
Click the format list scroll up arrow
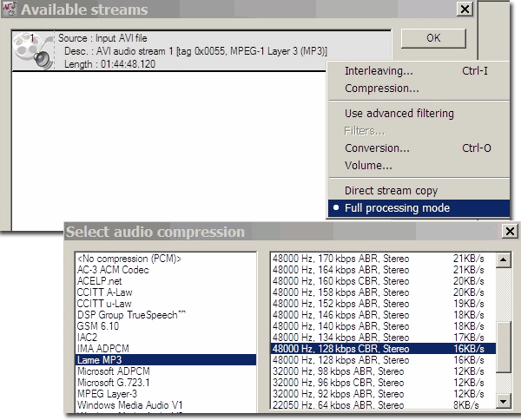pyautogui.click(x=503, y=260)
